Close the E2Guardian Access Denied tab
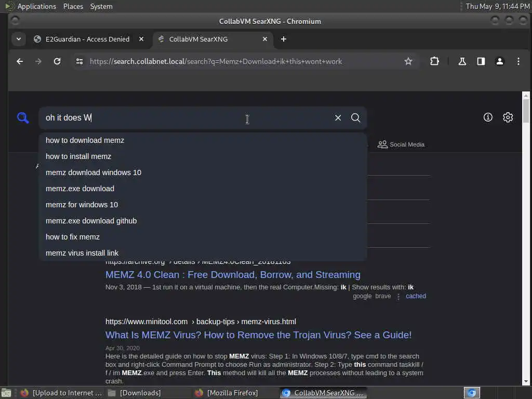This screenshot has width=532, height=399. [141, 39]
